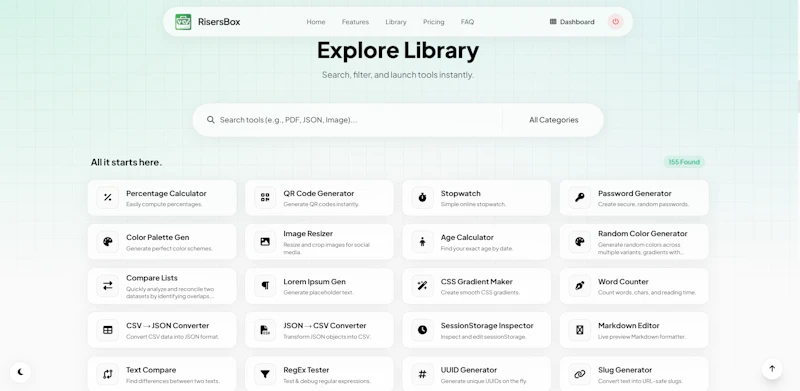Viewport: 800px width, 391px height.
Task: Click the CSS Gradient Maker wand icon
Action: click(422, 286)
